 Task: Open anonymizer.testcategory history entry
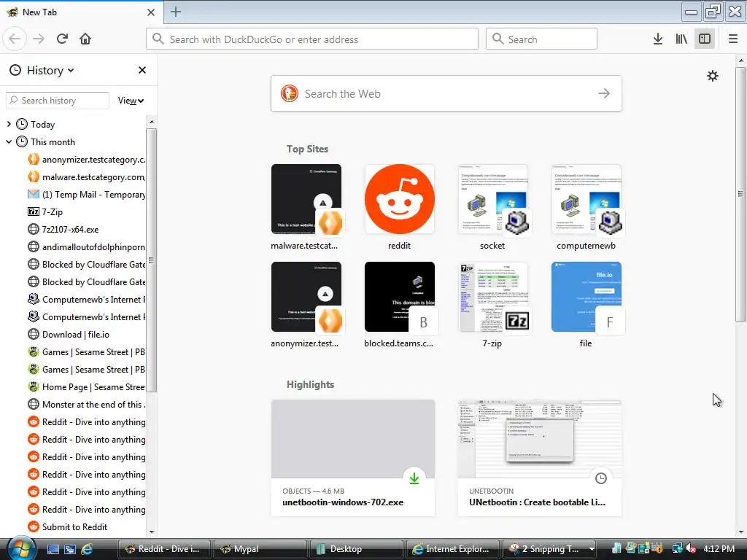86,160
